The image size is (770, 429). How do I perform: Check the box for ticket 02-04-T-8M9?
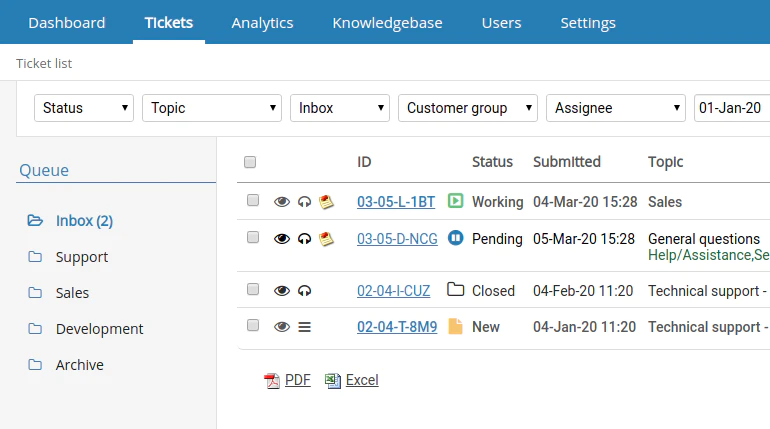tap(253, 325)
